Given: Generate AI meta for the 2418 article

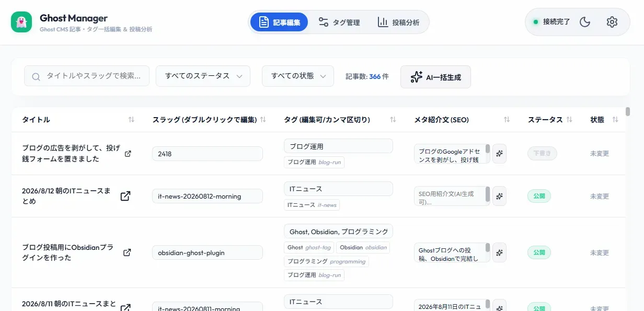Looking at the screenshot, I should tap(499, 154).
